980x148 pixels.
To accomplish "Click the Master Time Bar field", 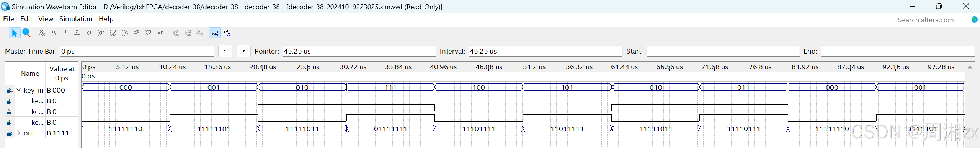I will point(137,51).
